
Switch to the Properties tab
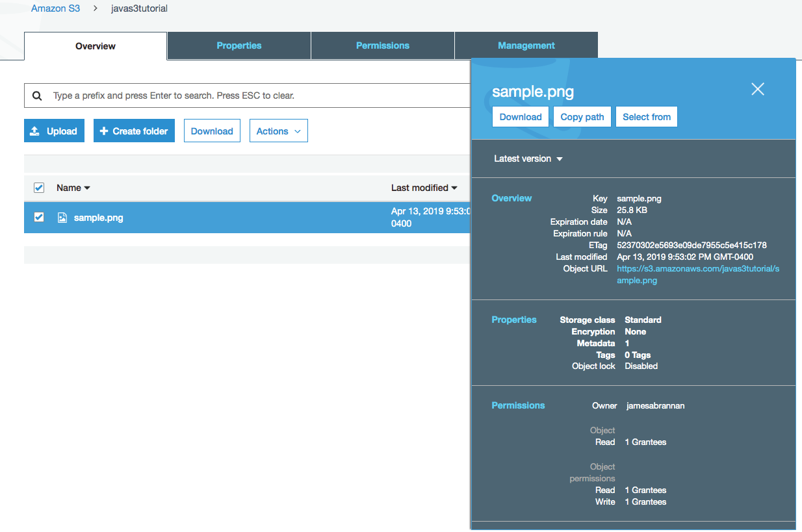click(239, 45)
